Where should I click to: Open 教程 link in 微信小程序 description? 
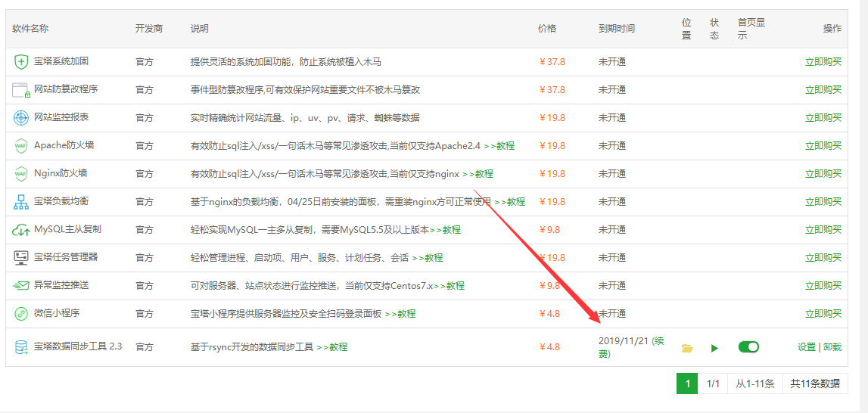400,313
